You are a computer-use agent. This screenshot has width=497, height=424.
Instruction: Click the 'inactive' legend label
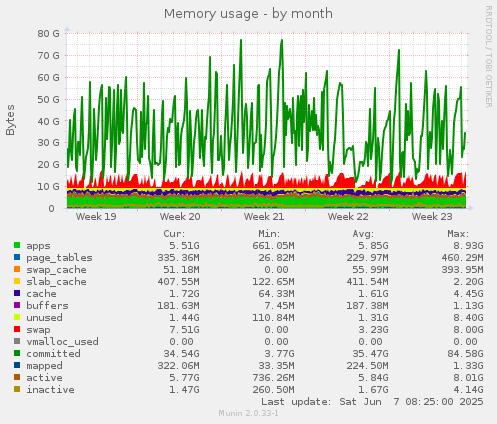pos(50,390)
